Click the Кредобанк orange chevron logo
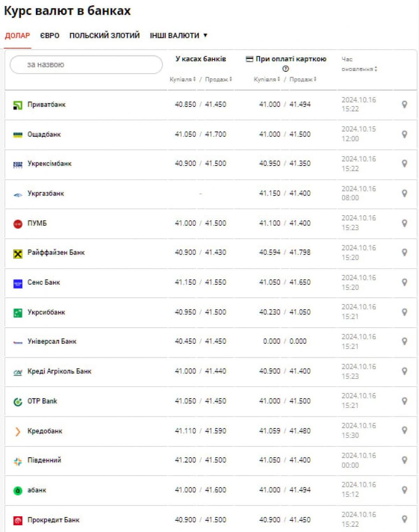This screenshot has width=419, height=532. [18, 432]
